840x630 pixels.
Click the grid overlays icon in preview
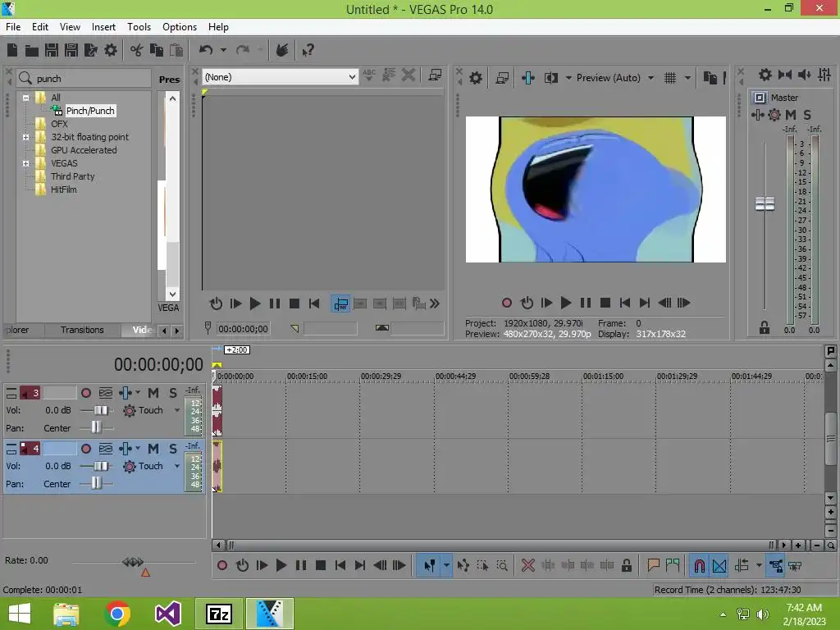point(670,78)
